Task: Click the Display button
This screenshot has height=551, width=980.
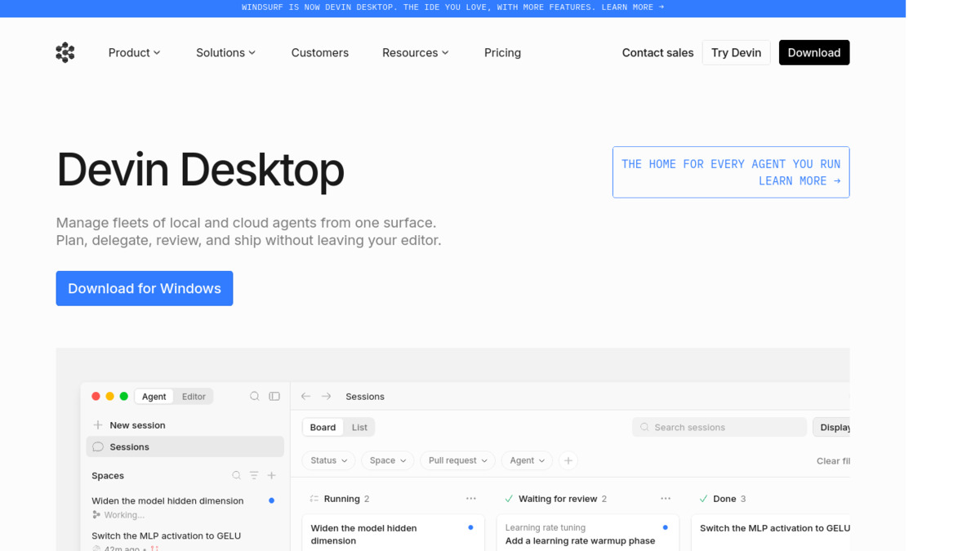Action: [831, 427]
